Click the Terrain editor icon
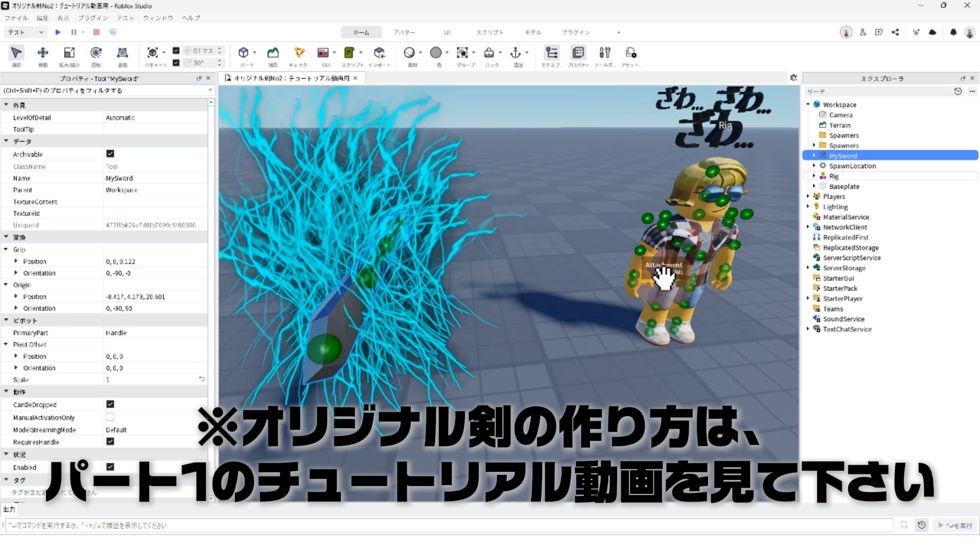 (x=273, y=53)
